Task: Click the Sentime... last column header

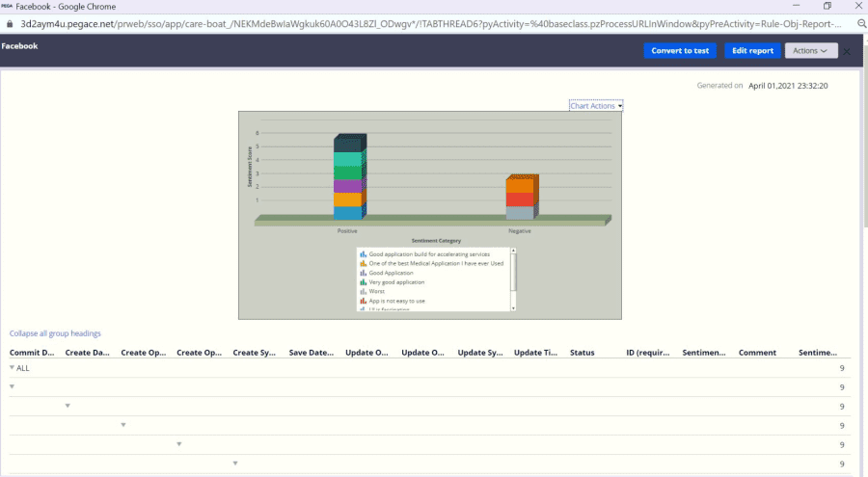Action: (x=818, y=353)
